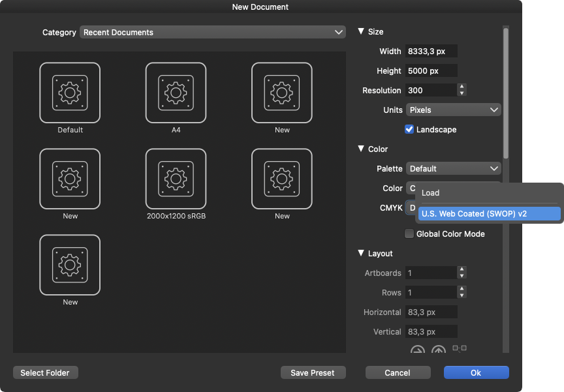Screen dimensions: 564x392
Task: Open the Category dropdown
Action: point(213,32)
